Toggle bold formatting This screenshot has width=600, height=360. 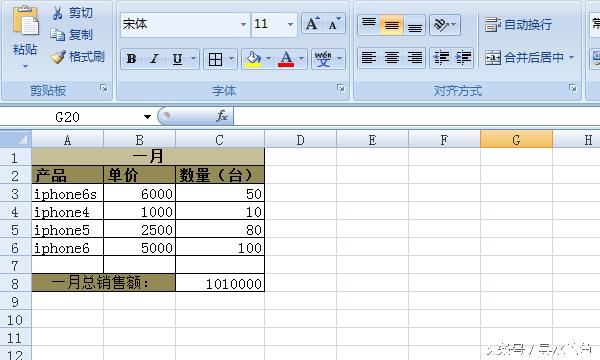click(131, 59)
